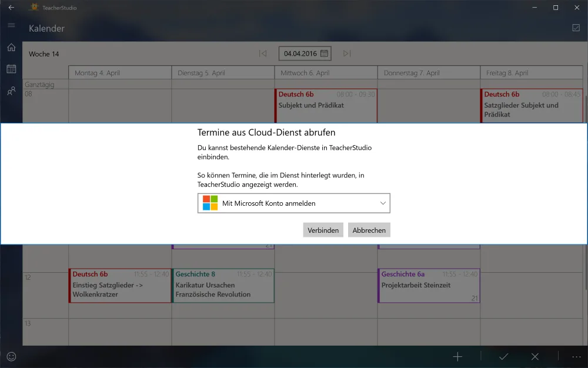The height and width of the screenshot is (368, 588).
Task: Click the smiley feedback icon
Action: pos(11,356)
